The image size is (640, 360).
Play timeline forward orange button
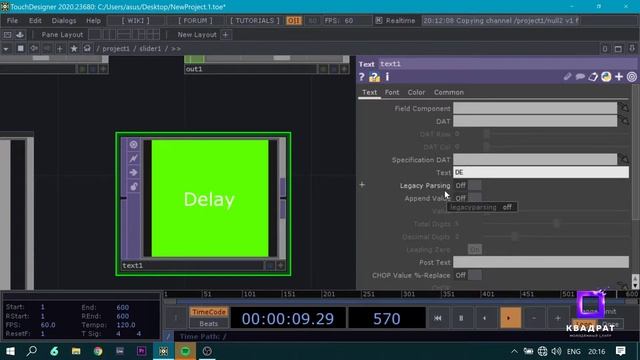(509, 318)
